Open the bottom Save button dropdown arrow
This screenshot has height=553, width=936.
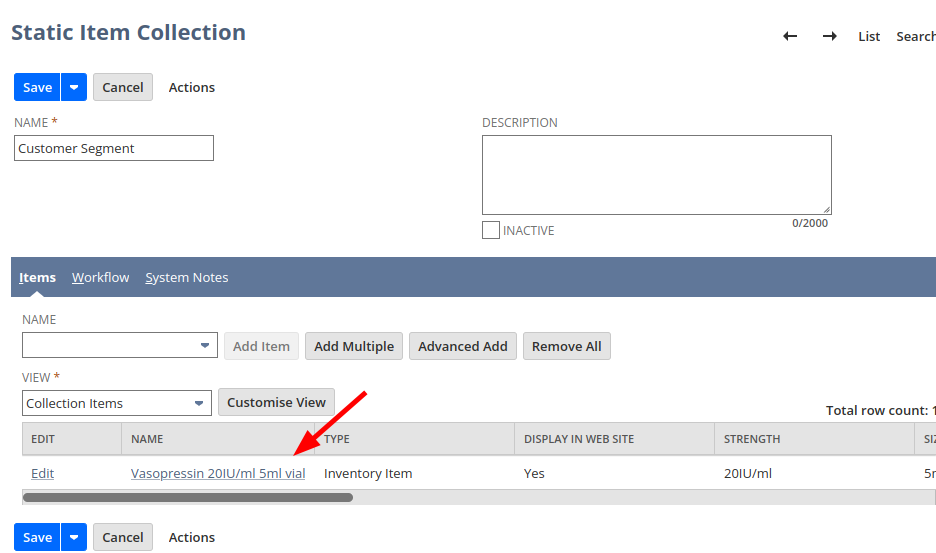(74, 537)
